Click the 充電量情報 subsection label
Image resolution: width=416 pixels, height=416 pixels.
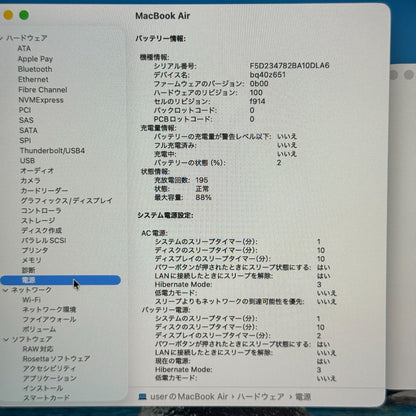tap(158, 128)
